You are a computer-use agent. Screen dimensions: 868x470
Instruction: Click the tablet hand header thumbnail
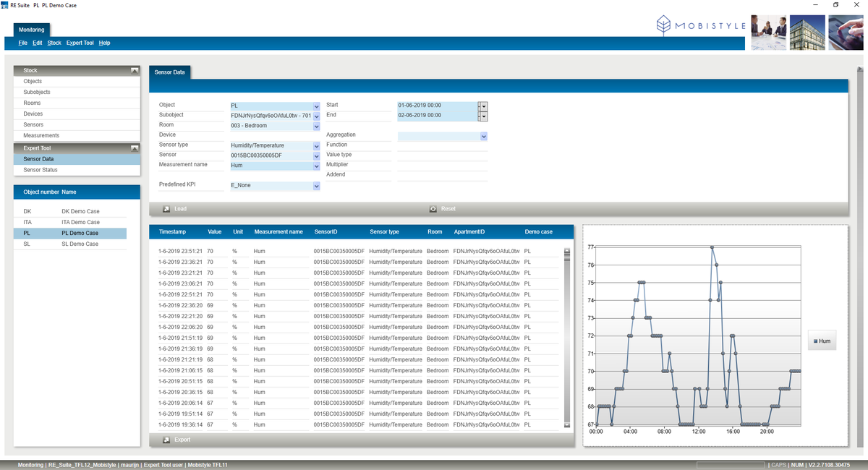pyautogui.click(x=846, y=33)
